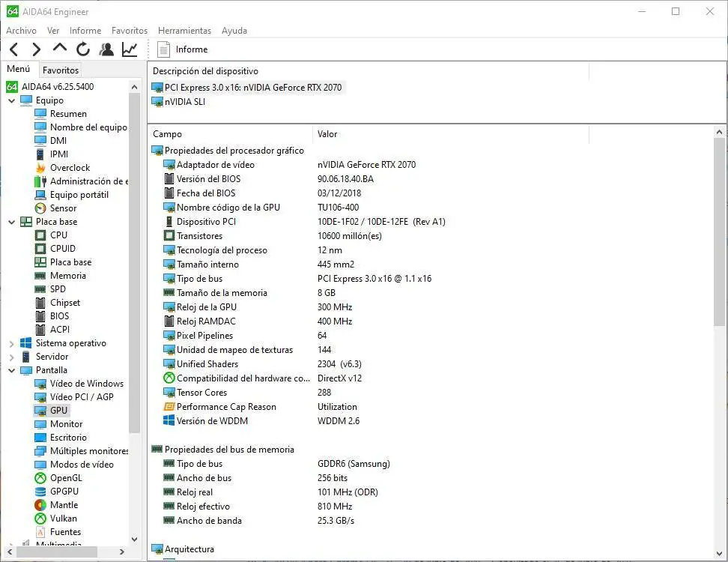
Task: Select the GPGPU database icon
Action: point(40,492)
